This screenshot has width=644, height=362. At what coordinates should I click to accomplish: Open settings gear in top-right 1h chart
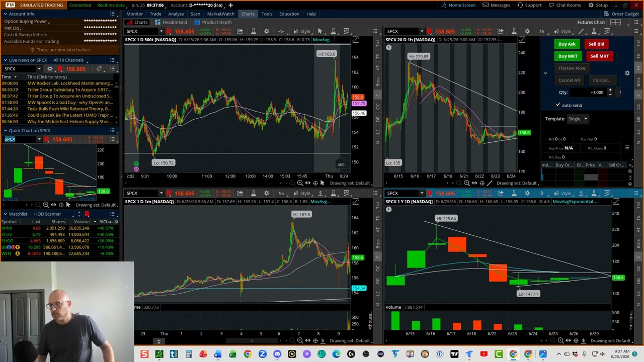tap(527, 31)
